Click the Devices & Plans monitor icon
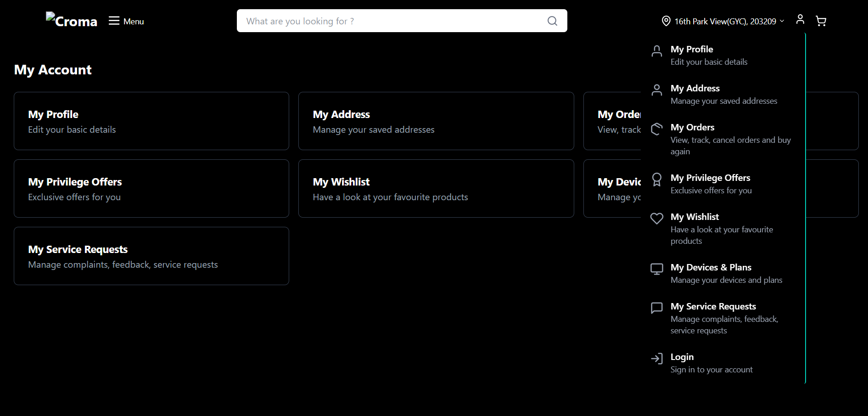 pyautogui.click(x=657, y=269)
